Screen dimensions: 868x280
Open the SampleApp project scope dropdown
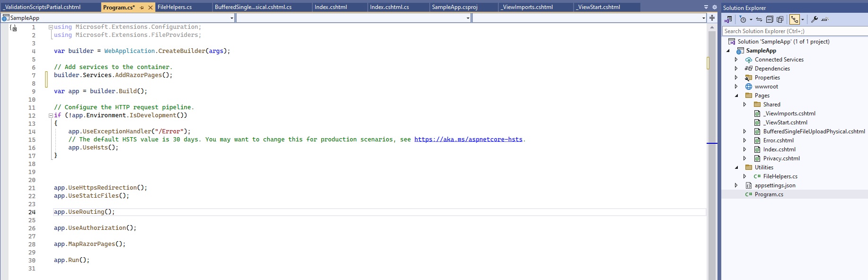[x=231, y=18]
